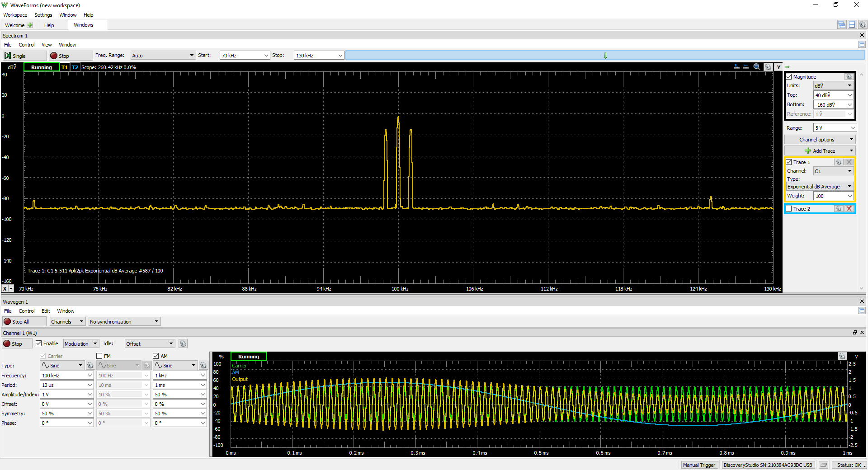Open the Exponential dB Average type dropdown
Screen dimensions: 868x470
(820, 187)
